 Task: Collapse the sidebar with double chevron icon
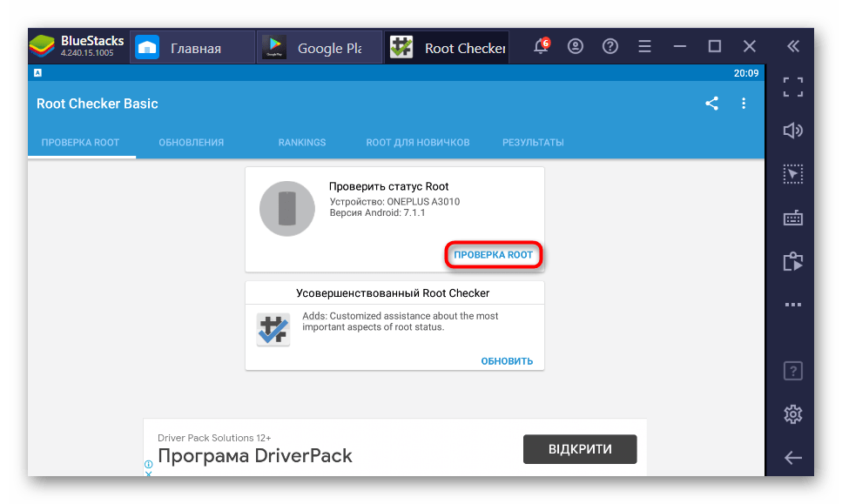(x=793, y=46)
